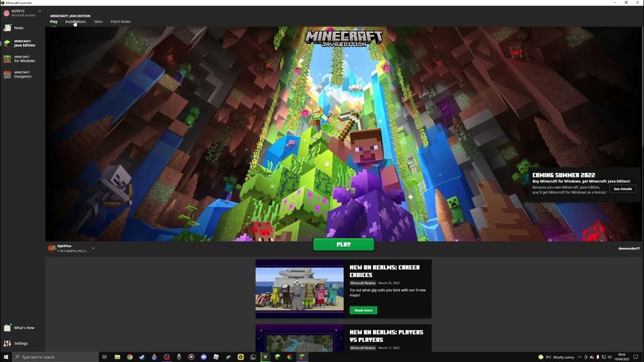Open the Windows notification center
The width and height of the screenshot is (644, 362).
pyautogui.click(x=635, y=357)
